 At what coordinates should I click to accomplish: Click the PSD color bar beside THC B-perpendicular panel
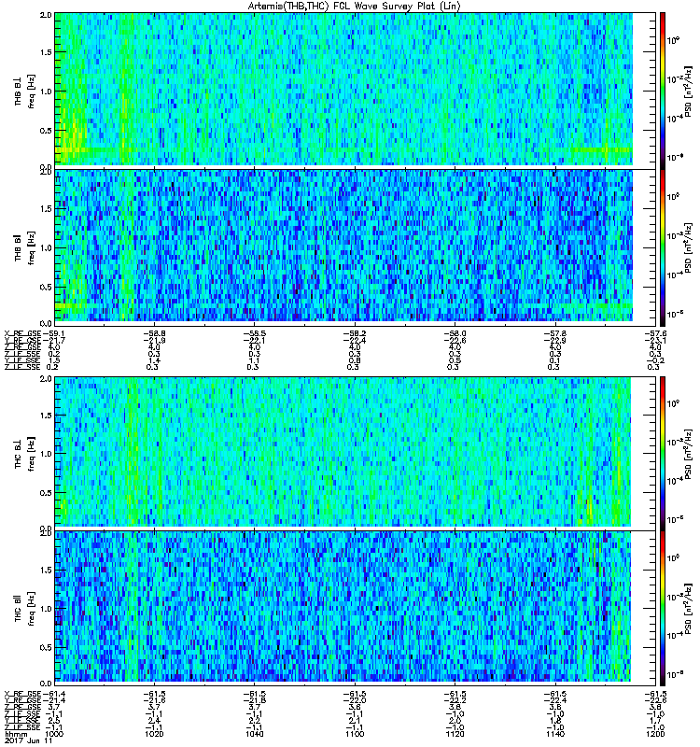pyautogui.click(x=663, y=453)
